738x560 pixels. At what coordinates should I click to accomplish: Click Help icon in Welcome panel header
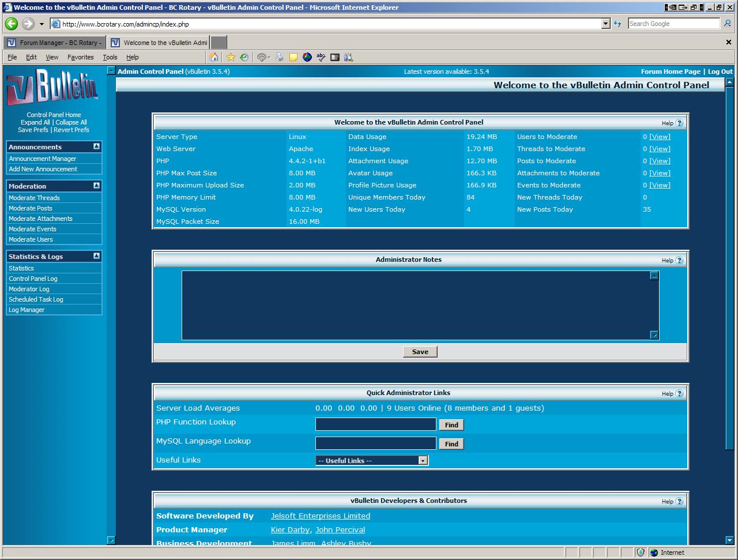tap(679, 123)
